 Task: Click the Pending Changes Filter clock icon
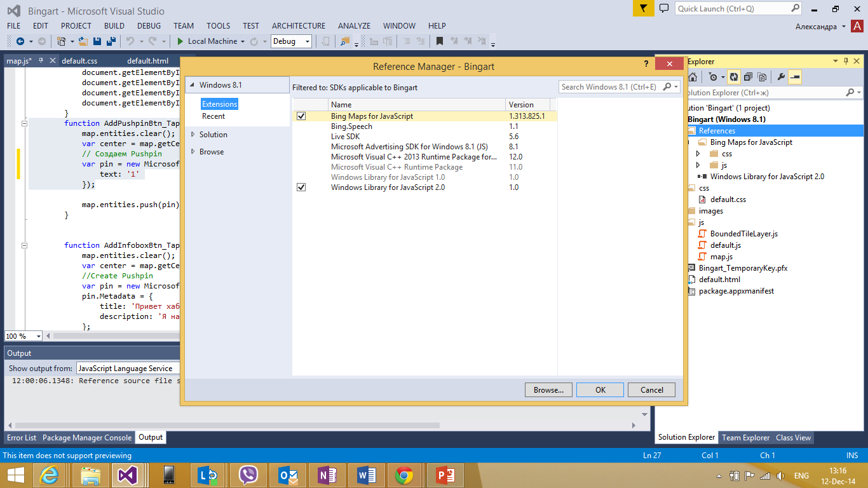pyautogui.click(x=713, y=77)
